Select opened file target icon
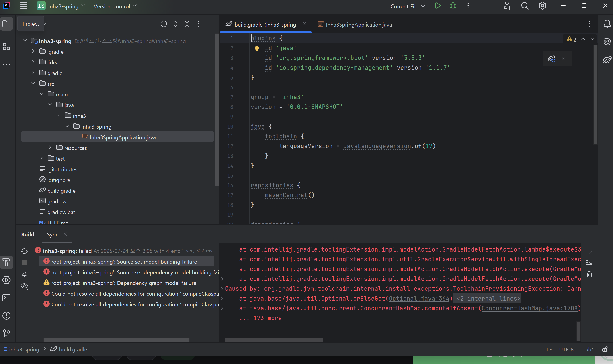 [x=164, y=24]
